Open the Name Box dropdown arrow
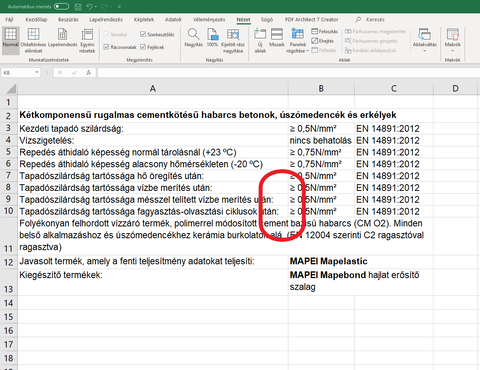The height and width of the screenshot is (370, 480). click(37, 72)
